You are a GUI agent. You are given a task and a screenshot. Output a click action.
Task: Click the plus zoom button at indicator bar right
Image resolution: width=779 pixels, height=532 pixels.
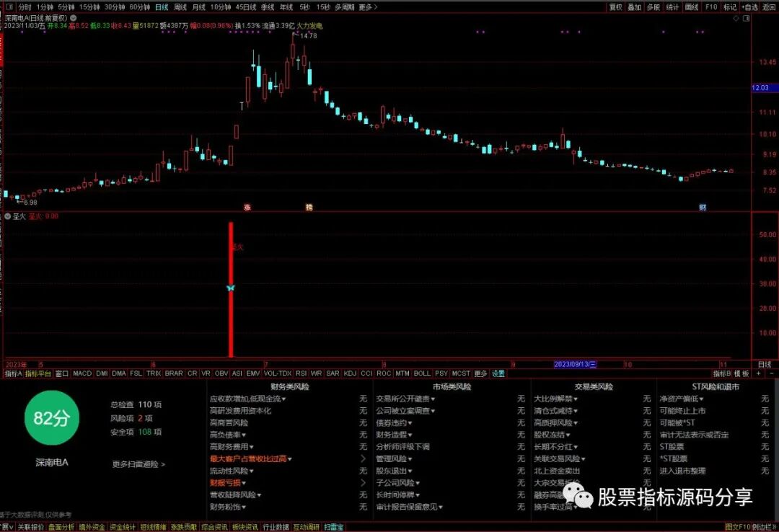coord(759,373)
